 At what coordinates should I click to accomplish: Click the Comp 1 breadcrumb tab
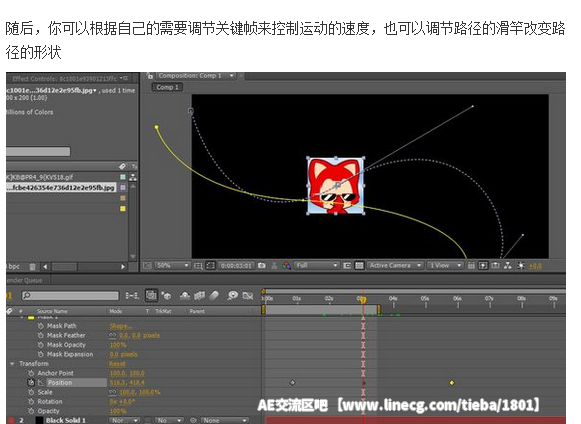[167, 87]
